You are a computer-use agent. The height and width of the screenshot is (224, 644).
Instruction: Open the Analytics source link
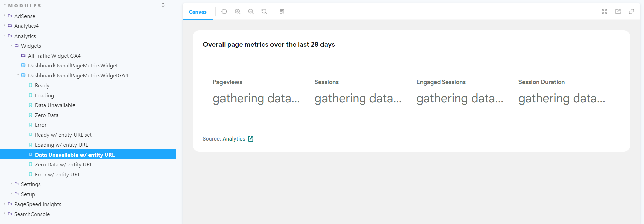(234, 138)
